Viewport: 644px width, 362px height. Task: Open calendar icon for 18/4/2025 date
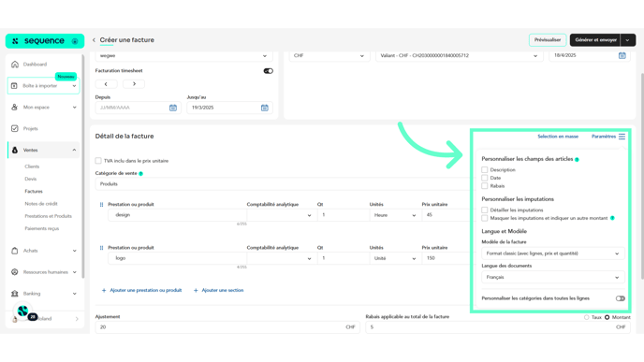click(622, 55)
